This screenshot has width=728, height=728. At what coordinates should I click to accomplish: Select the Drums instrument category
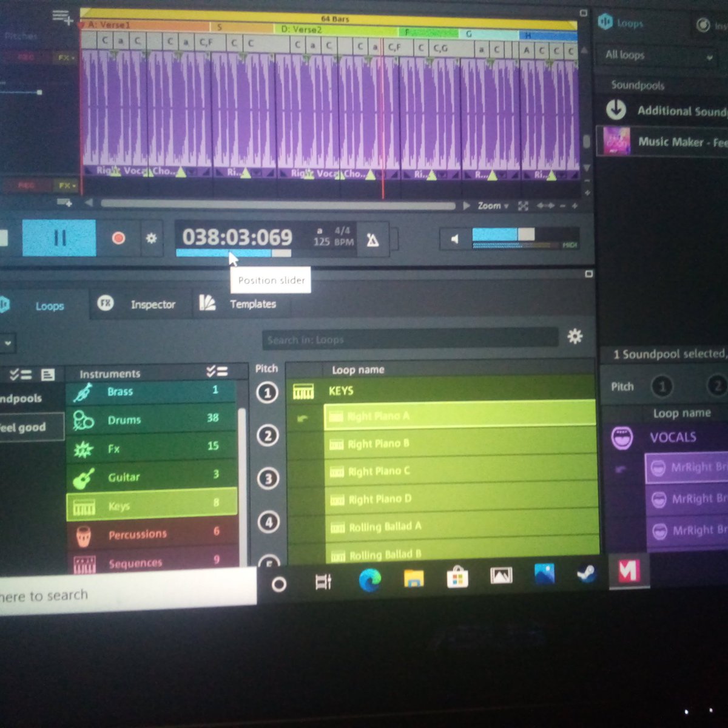tap(150, 419)
